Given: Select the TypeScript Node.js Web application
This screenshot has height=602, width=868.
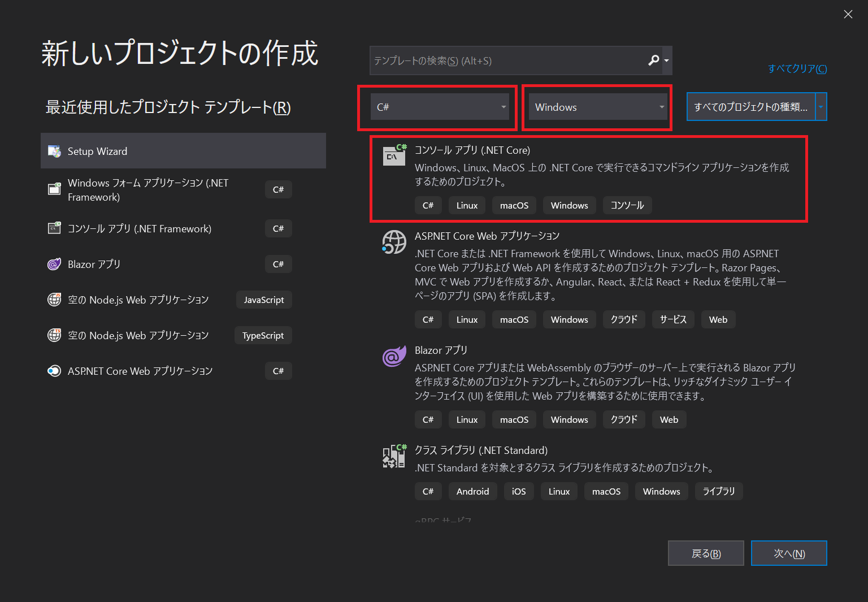Looking at the screenshot, I should (x=183, y=335).
